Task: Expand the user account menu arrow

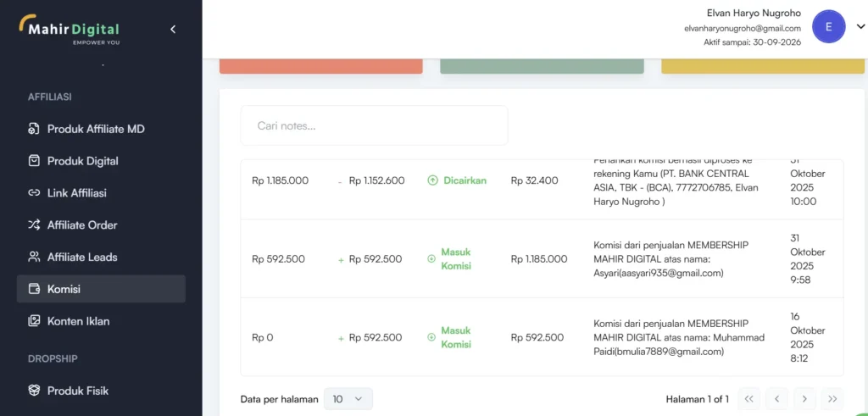Action: 860,26
